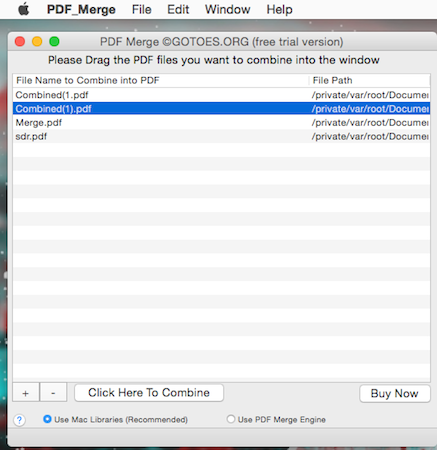
Task: Add a file with the plus button
Action: tap(26, 393)
